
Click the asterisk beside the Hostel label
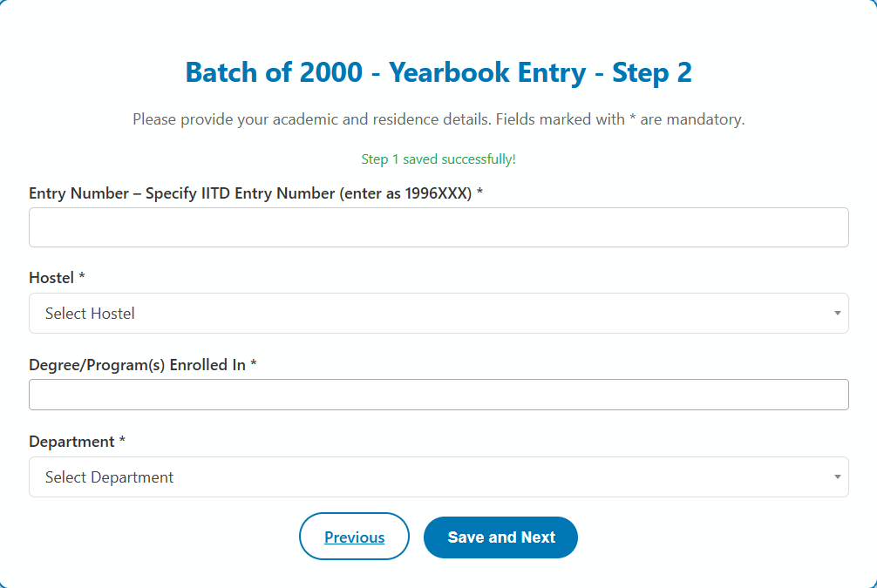[x=82, y=278]
